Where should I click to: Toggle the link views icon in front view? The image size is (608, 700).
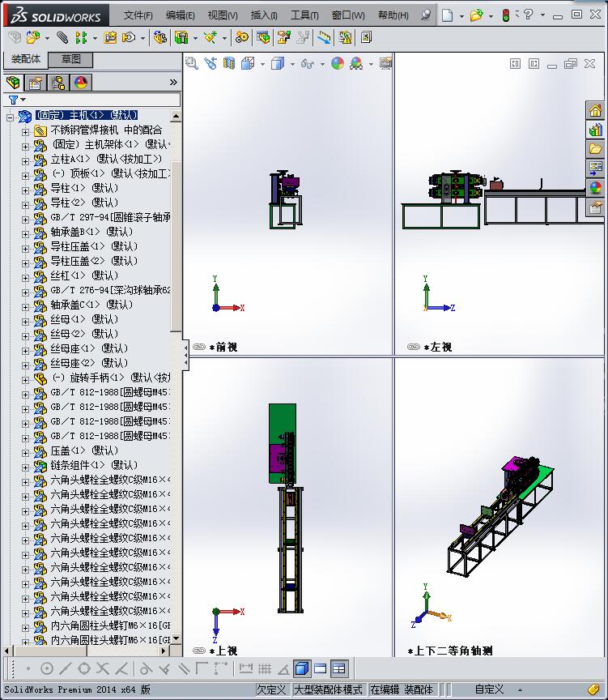point(199,347)
